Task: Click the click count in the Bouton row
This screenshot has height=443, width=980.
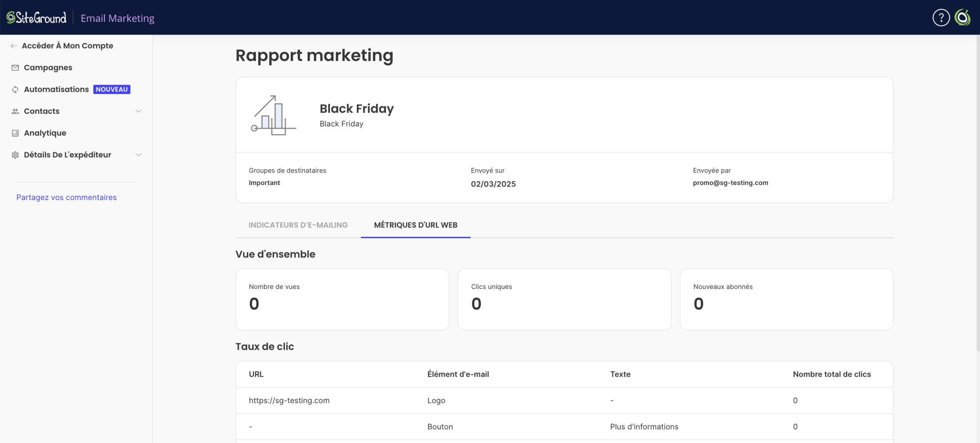Action: click(x=795, y=427)
